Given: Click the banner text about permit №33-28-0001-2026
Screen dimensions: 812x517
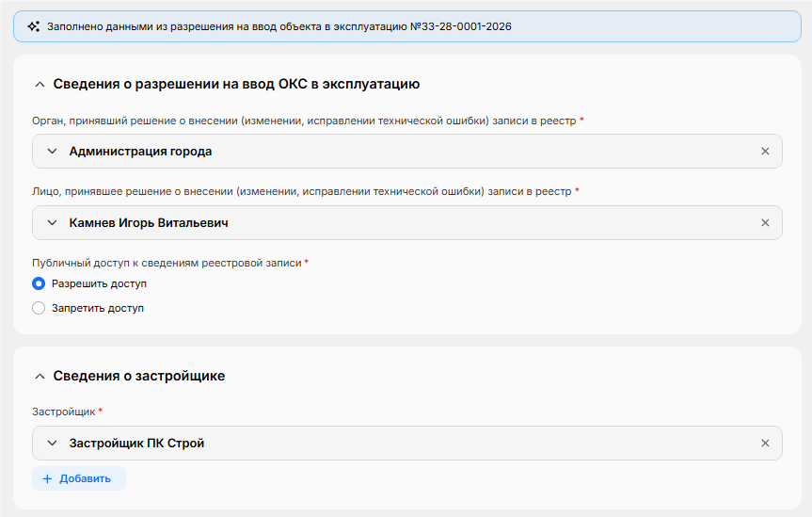Looking at the screenshot, I should coord(279,26).
